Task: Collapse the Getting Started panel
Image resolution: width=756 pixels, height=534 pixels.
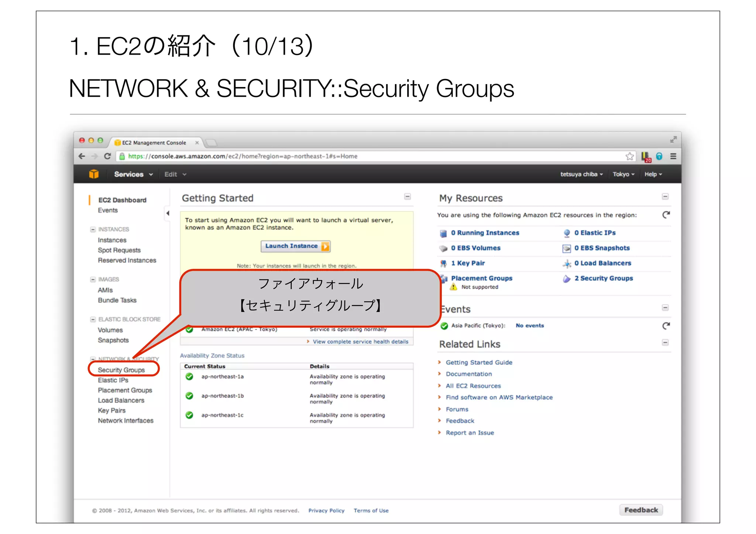Action: tap(408, 197)
